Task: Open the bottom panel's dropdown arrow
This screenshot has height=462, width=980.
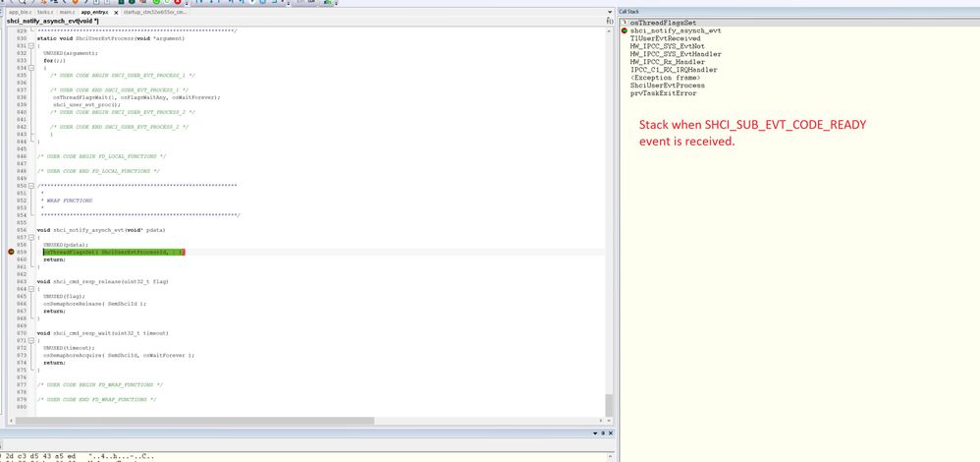Action: [595, 433]
